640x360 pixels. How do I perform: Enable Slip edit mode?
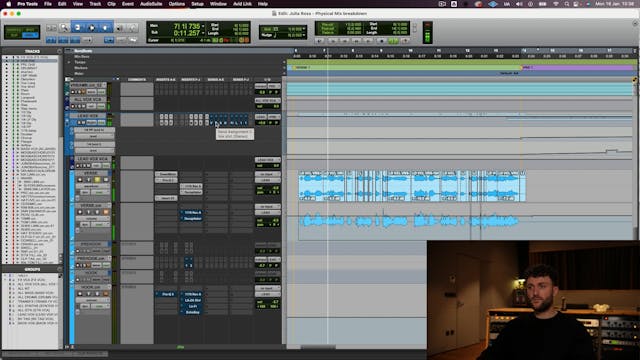(14, 36)
